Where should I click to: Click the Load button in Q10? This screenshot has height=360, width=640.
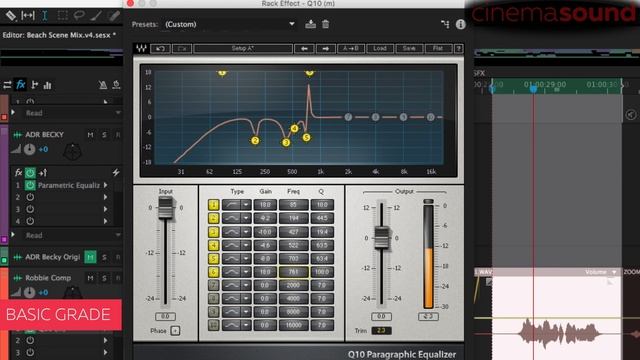[x=380, y=49]
